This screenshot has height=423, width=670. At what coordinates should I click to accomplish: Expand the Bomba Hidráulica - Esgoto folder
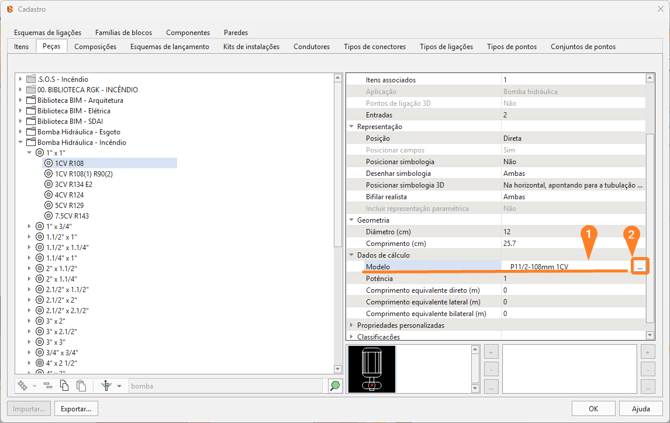(20, 132)
